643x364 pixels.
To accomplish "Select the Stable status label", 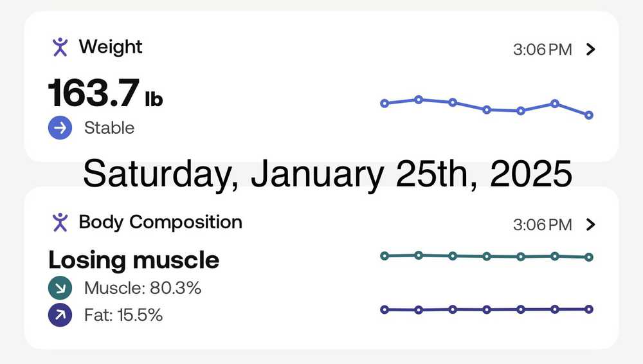I will [x=109, y=128].
